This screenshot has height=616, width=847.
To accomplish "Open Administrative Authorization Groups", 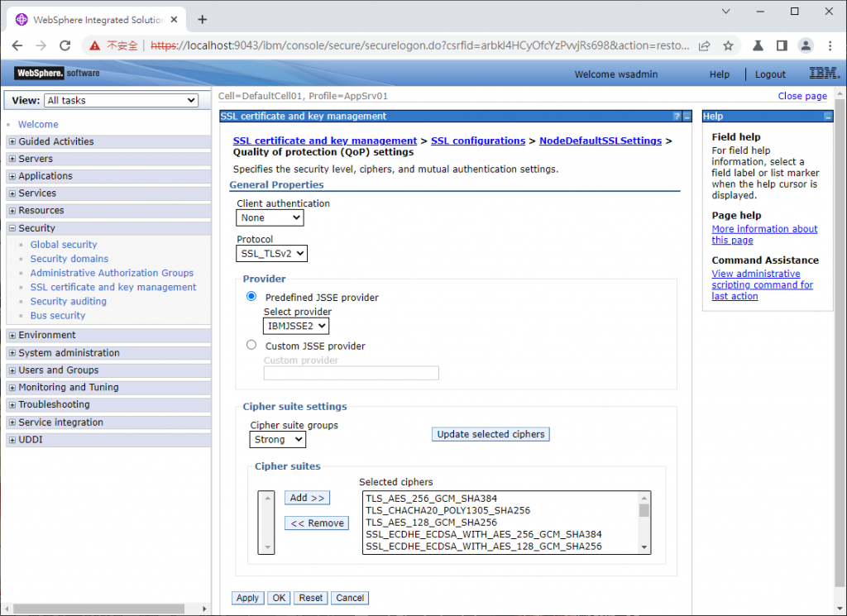I will [x=112, y=273].
